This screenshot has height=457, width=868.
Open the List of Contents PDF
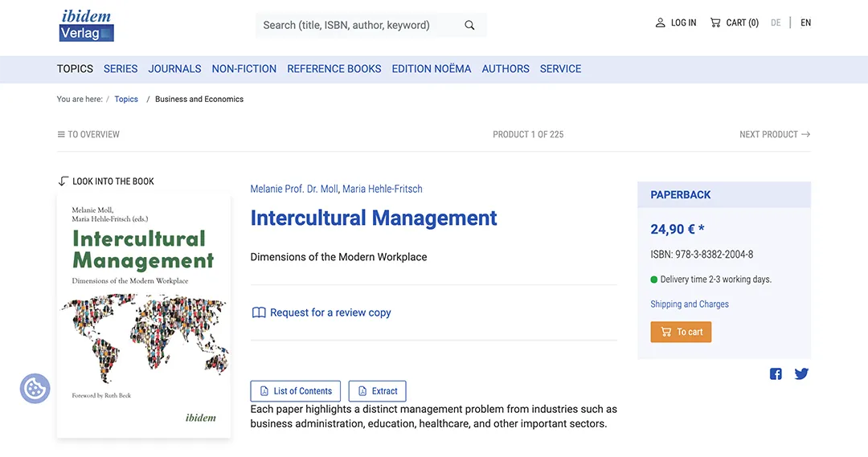(x=296, y=391)
